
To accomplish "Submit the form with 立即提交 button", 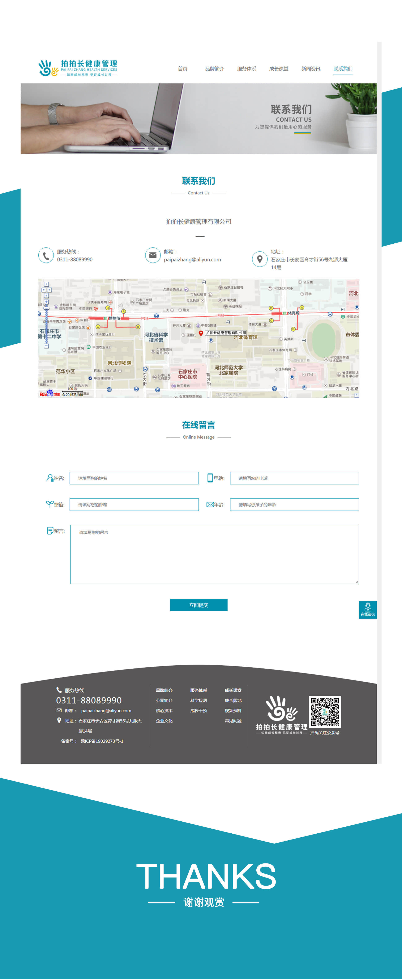I will (198, 605).
